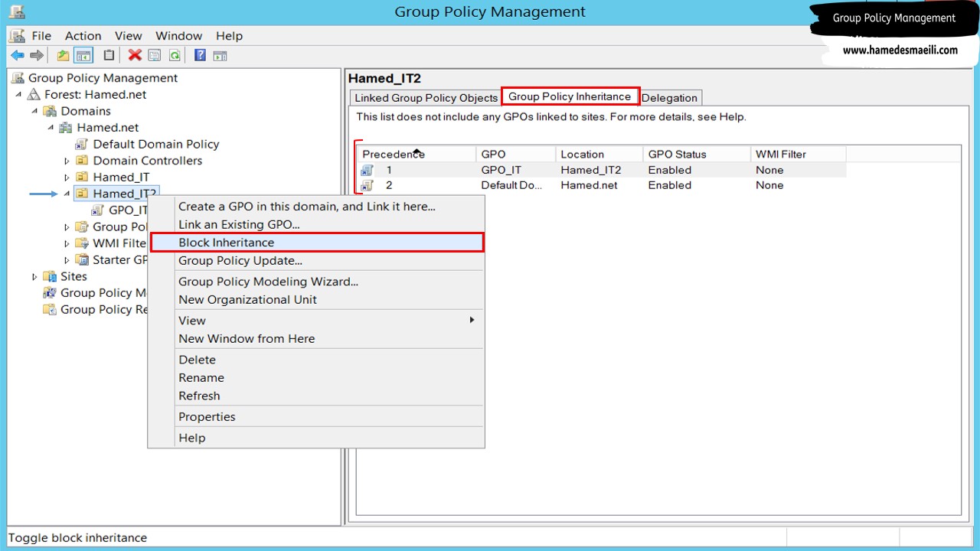980x551 pixels.
Task: Choose Create a GPO in this domain option
Action: 316,207
